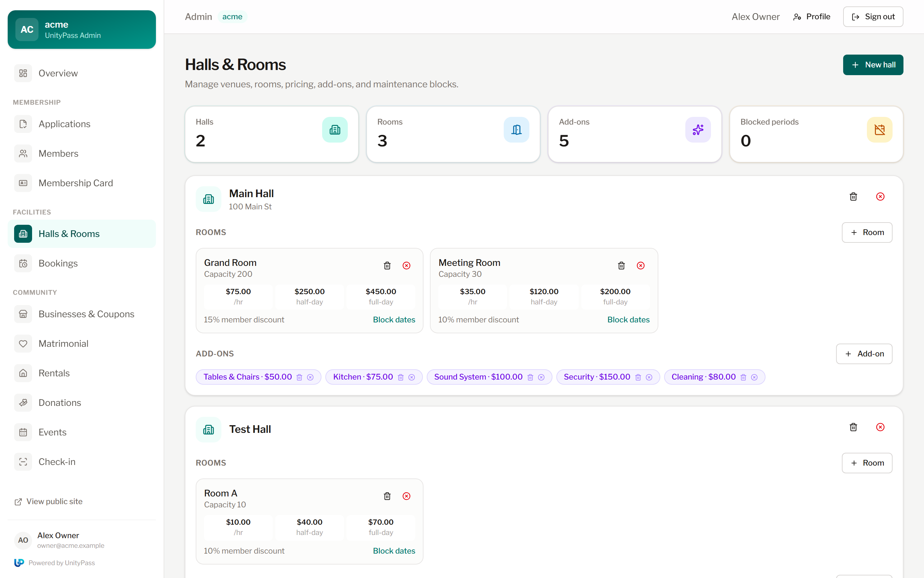Click trash icon on Tables & Chairs add-on
This screenshot has height=578, width=924.
pos(299,377)
